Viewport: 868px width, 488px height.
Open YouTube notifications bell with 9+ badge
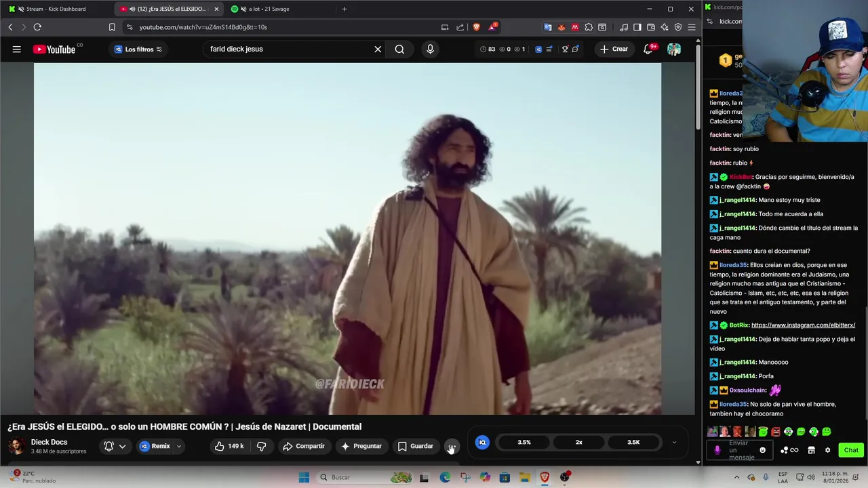pos(649,49)
